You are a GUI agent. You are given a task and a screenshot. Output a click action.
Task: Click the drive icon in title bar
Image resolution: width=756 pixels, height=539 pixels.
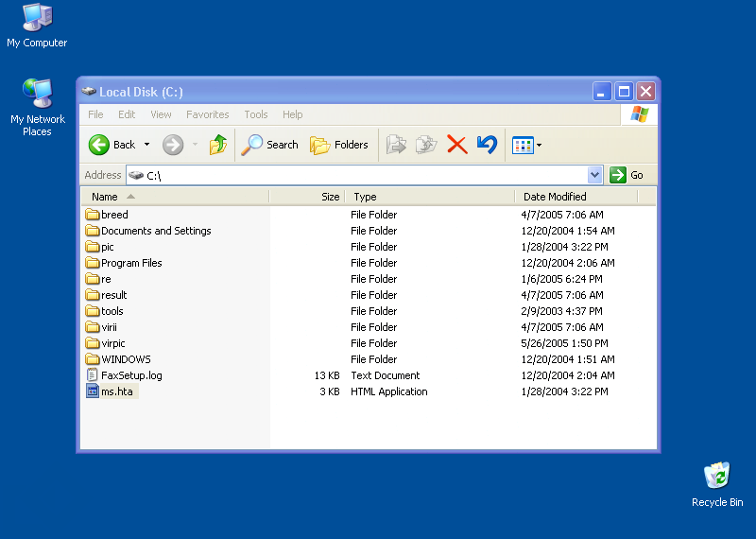89,91
